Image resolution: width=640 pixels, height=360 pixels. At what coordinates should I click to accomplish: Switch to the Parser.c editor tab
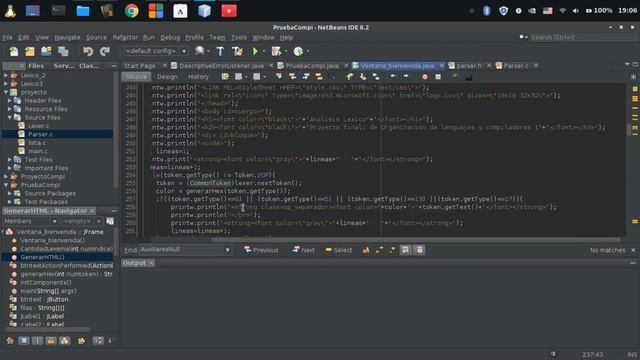pyautogui.click(x=516, y=65)
